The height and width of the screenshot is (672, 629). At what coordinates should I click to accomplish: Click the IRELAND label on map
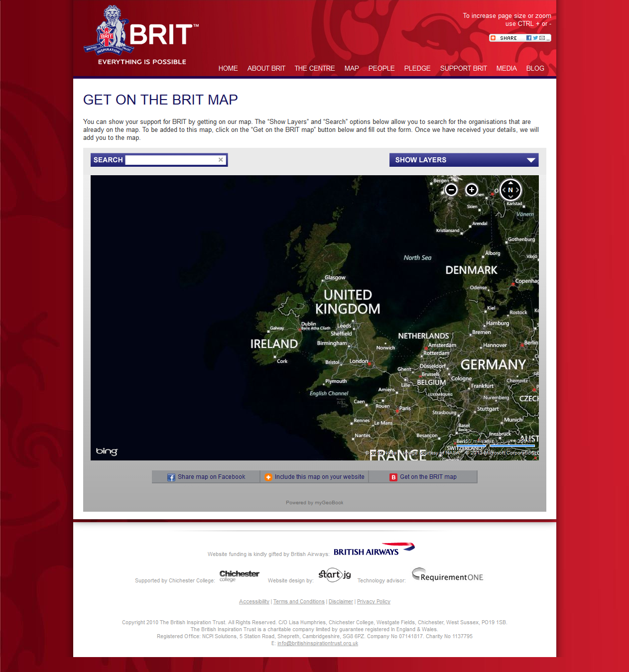click(274, 344)
